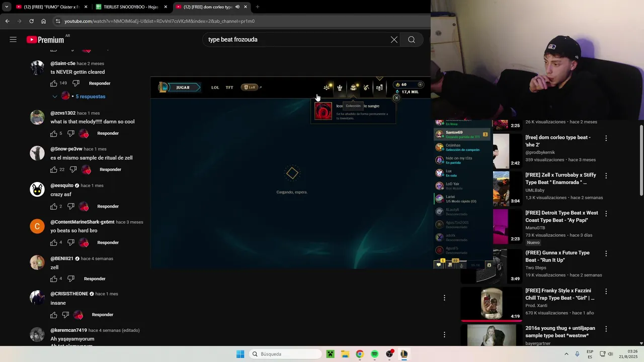644x362 pixels.
Task: Like the @BENIII21 'zell' comment
Action: click(54, 279)
